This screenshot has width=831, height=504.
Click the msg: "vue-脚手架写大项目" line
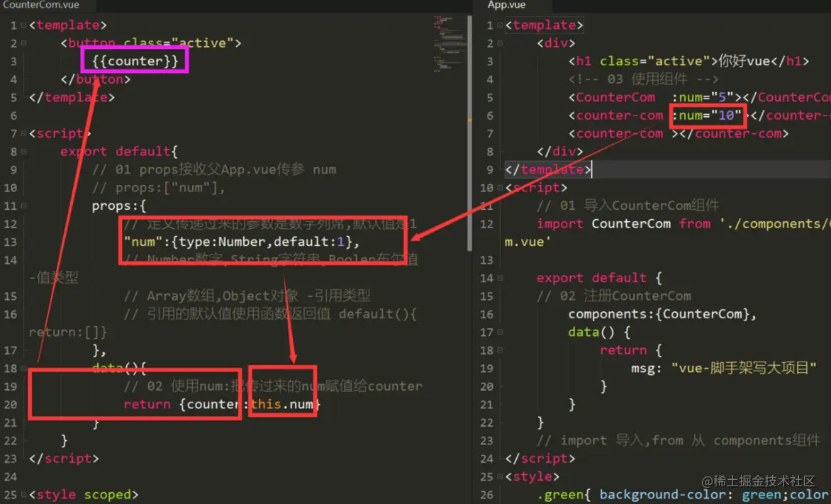pyautogui.click(x=723, y=369)
